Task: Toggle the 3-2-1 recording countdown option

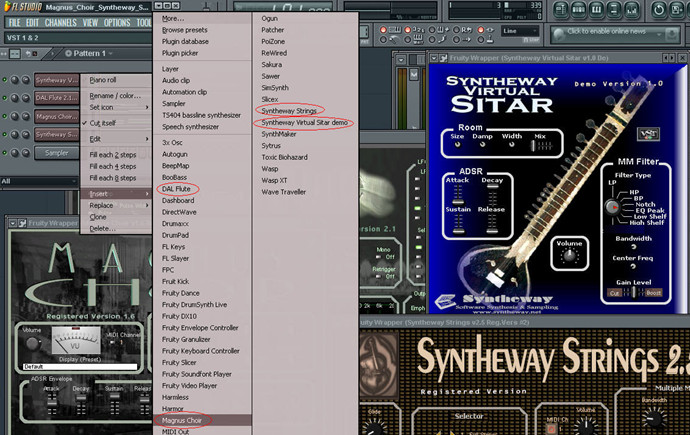Action: 408,30
